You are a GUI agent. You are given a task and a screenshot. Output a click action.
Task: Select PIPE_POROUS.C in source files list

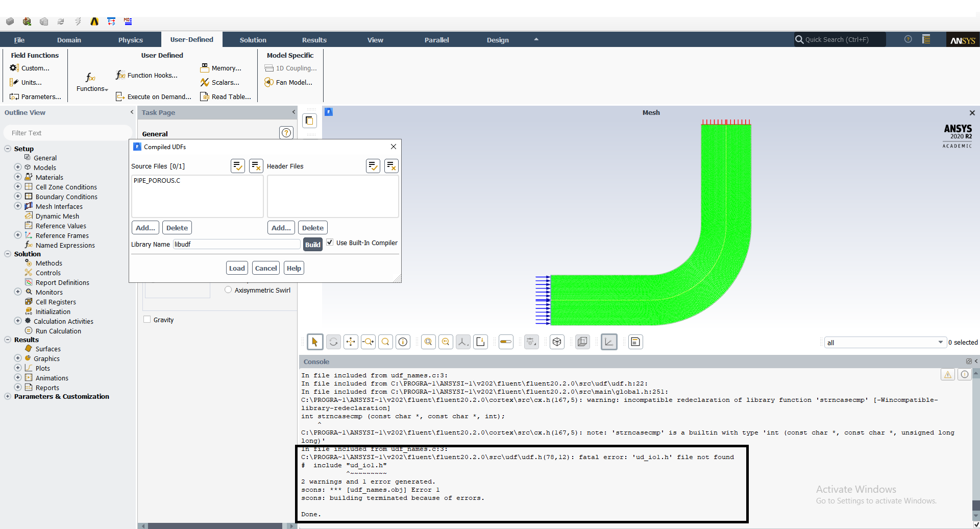pos(157,180)
